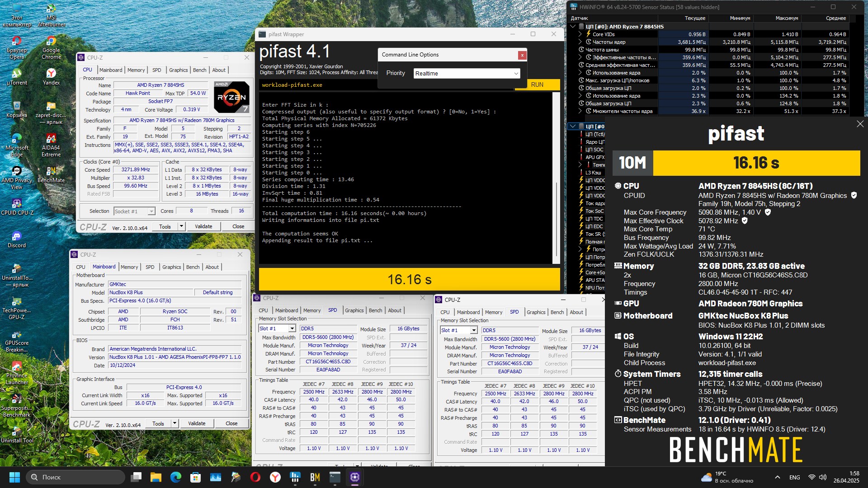Switch to HWiNFO via its taskbar icon
This screenshot has width=868, height=488.
tap(295, 477)
